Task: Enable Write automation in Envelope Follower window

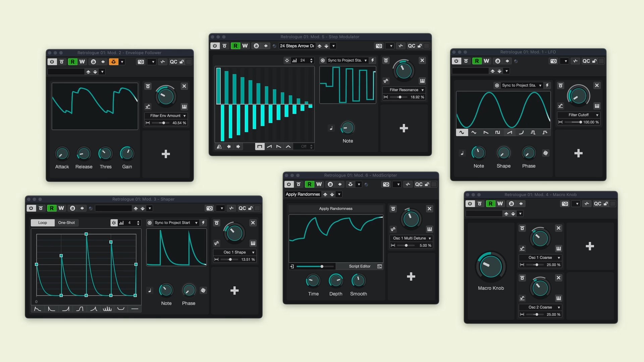Action: click(x=82, y=62)
